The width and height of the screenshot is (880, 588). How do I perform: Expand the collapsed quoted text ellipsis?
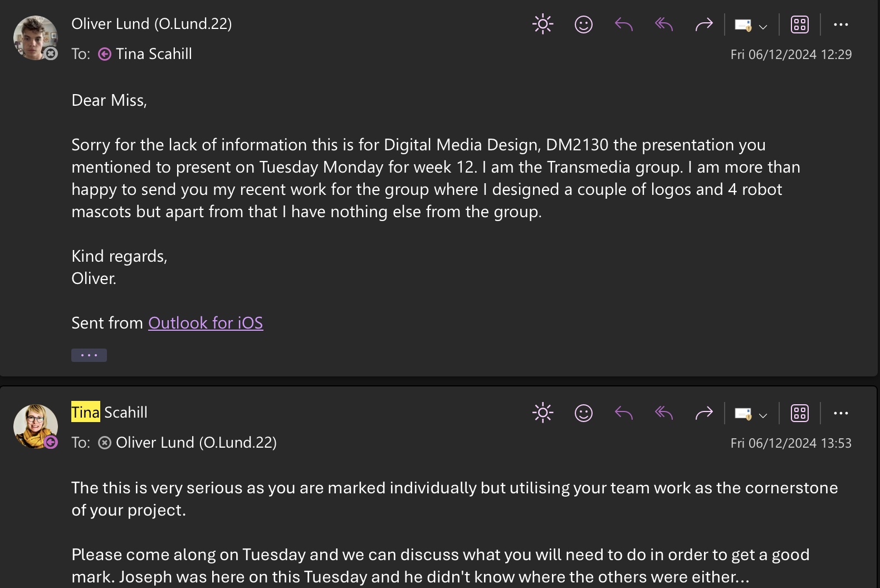89,355
